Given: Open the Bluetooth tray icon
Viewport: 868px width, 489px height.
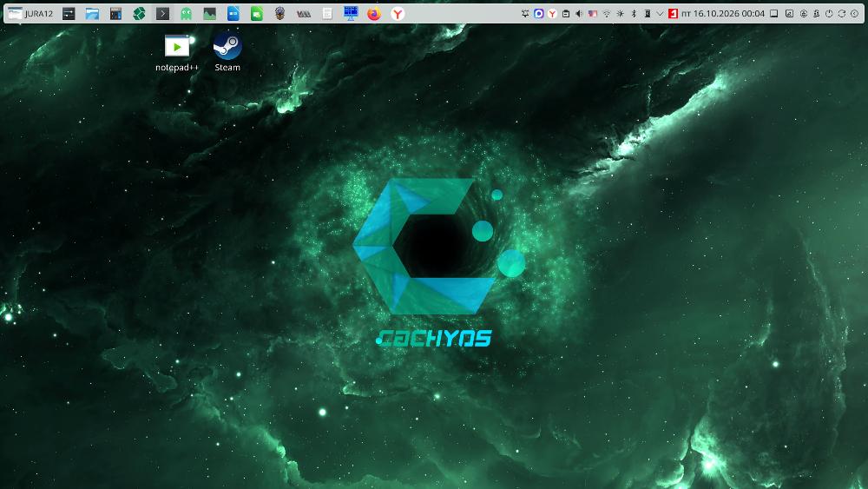Looking at the screenshot, I should click(634, 13).
